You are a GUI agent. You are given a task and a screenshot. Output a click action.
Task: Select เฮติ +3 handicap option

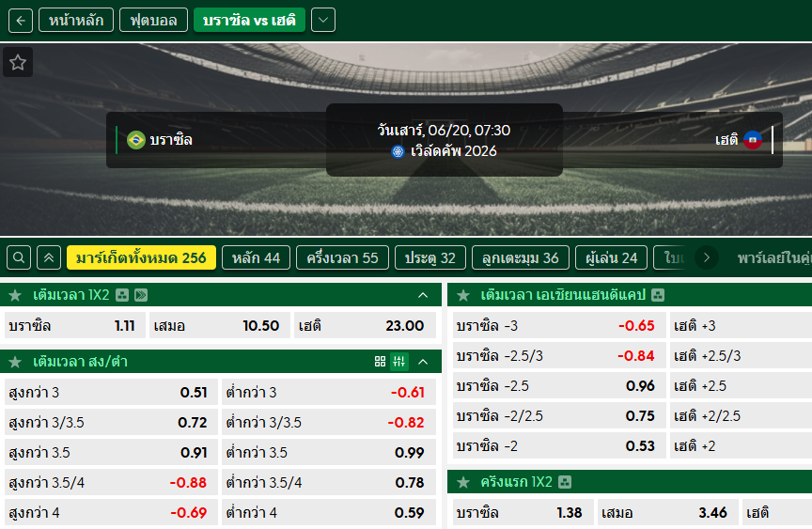tap(742, 325)
